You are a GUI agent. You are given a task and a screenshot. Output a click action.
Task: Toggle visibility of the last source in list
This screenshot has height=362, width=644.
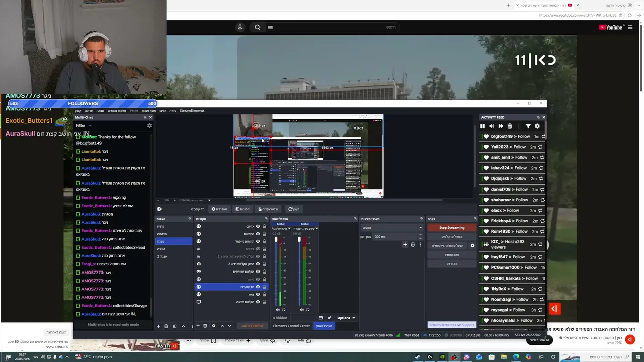click(258, 302)
